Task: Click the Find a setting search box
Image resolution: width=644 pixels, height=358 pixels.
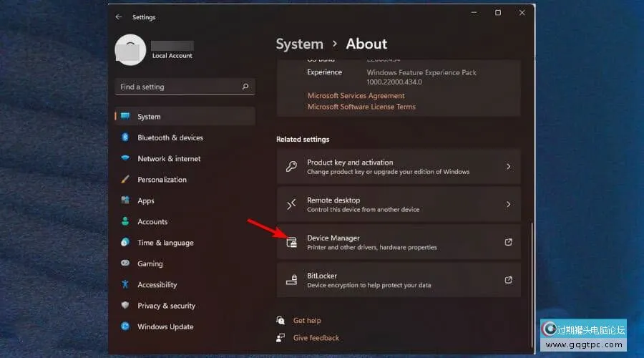Action: [179, 87]
